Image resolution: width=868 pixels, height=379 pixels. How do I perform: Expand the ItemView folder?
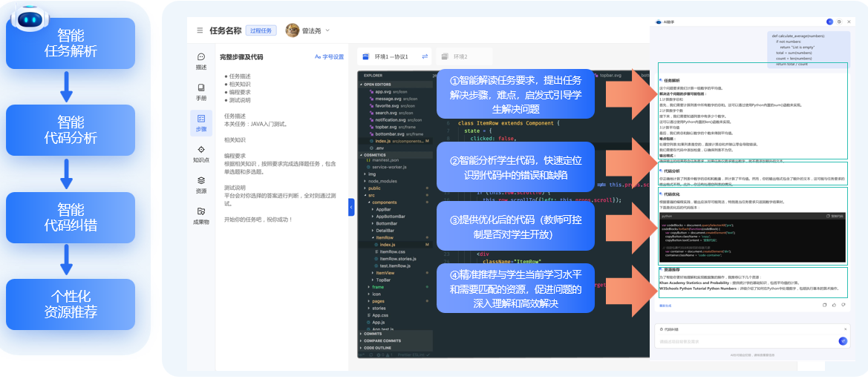pyautogui.click(x=384, y=273)
